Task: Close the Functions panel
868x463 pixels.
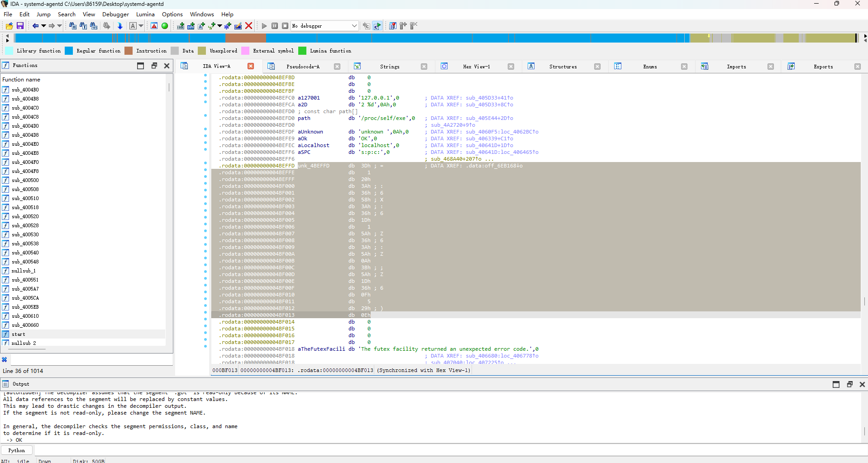Action: 167,66
